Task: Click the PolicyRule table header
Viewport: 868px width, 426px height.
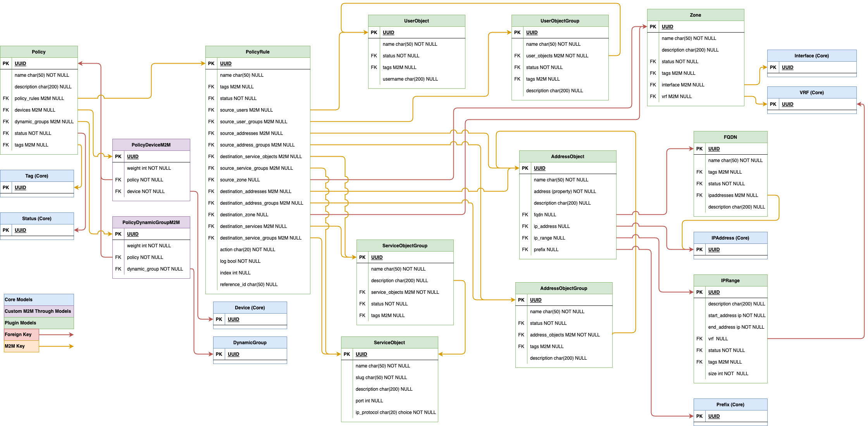Action: [257, 52]
